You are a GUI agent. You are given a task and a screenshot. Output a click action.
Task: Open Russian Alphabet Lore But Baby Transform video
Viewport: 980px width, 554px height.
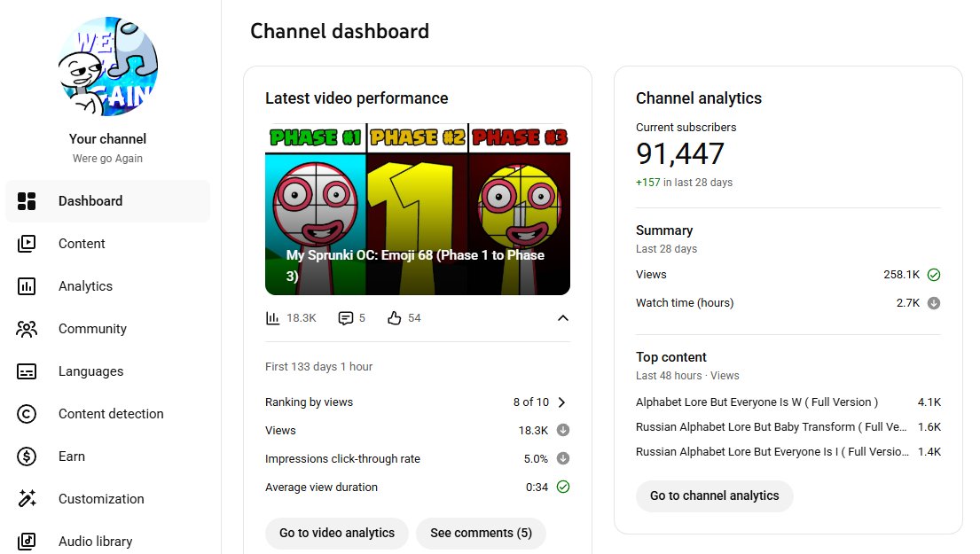click(x=772, y=427)
